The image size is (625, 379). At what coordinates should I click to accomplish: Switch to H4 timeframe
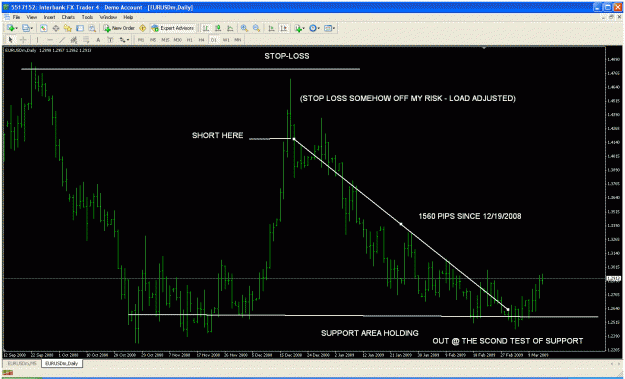pos(202,39)
